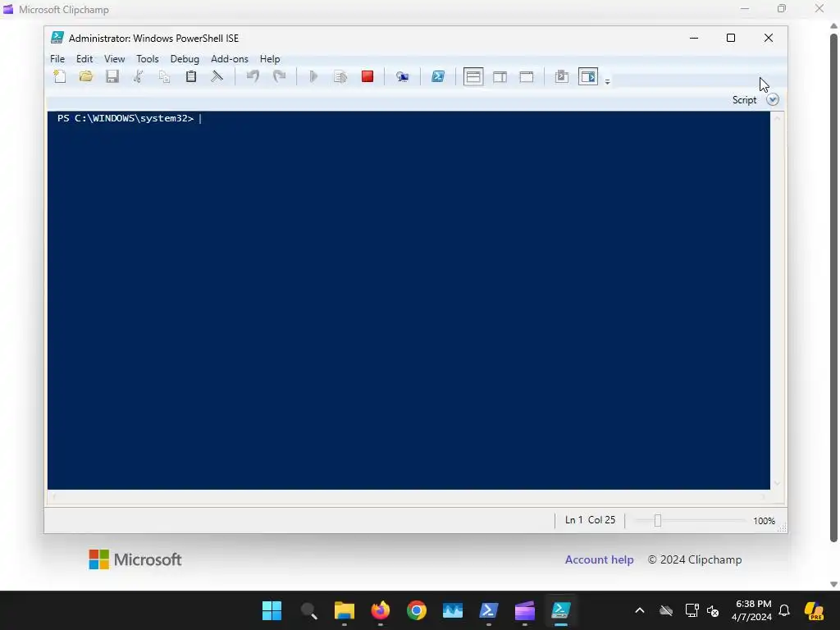Click the Script label above the console
This screenshot has height=630, width=840.
click(744, 100)
